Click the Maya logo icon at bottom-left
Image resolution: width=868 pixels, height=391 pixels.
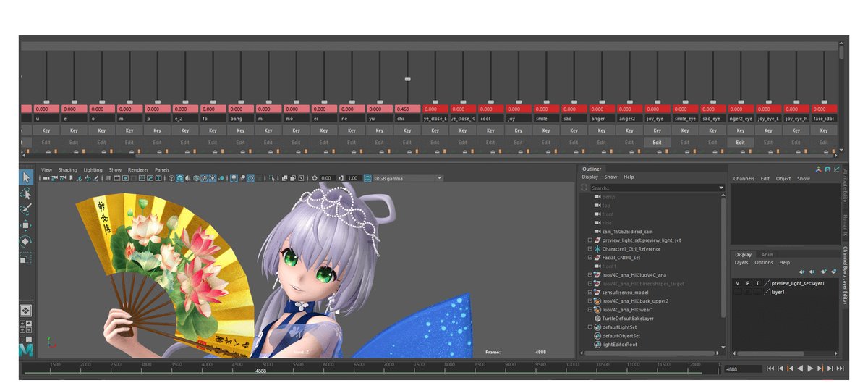(x=26, y=348)
